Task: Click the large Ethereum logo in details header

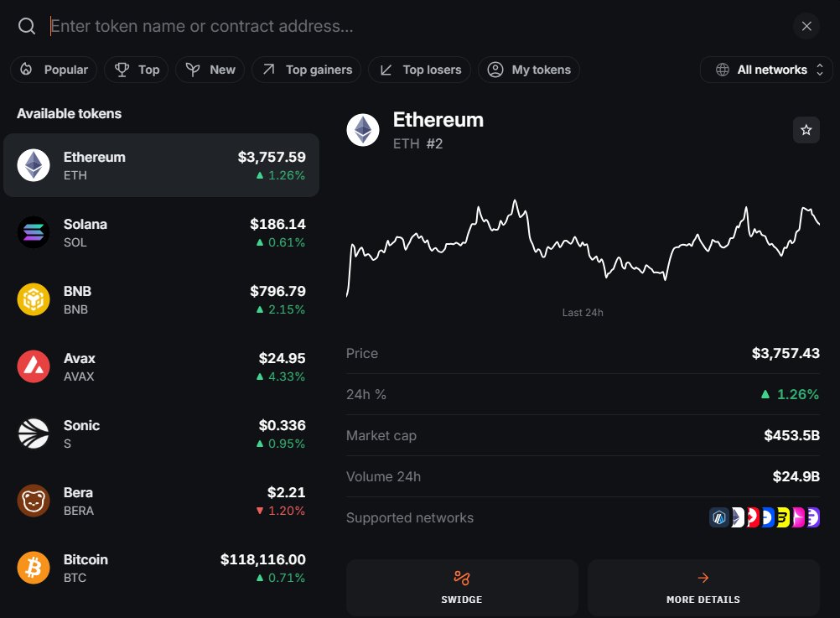Action: pyautogui.click(x=363, y=130)
